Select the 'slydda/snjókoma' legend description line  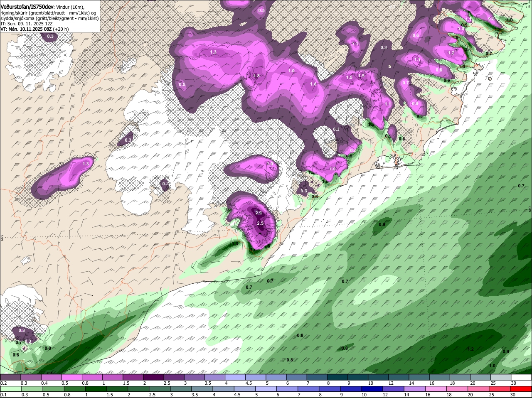[x=49, y=18]
